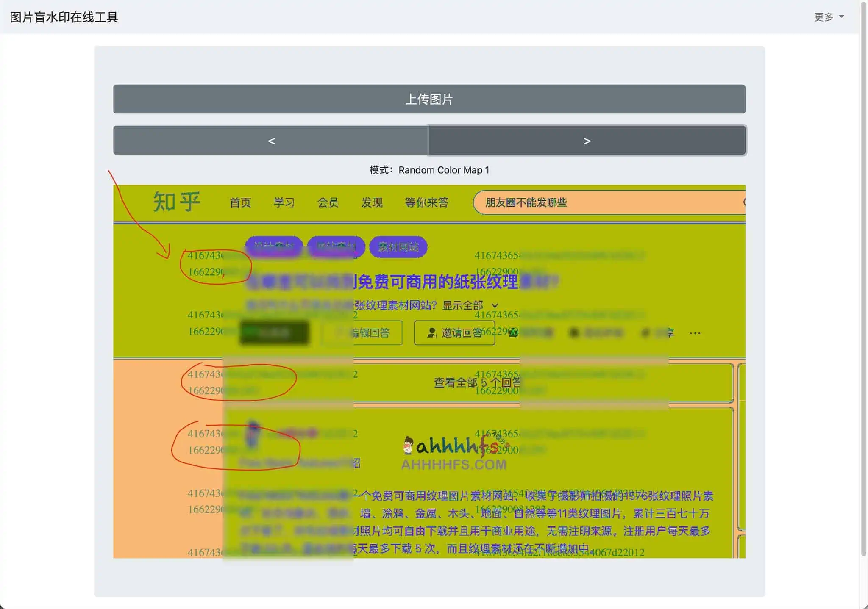The image size is (868, 609).
Task: Expand the 显示全部 content expander
Action: point(468,304)
